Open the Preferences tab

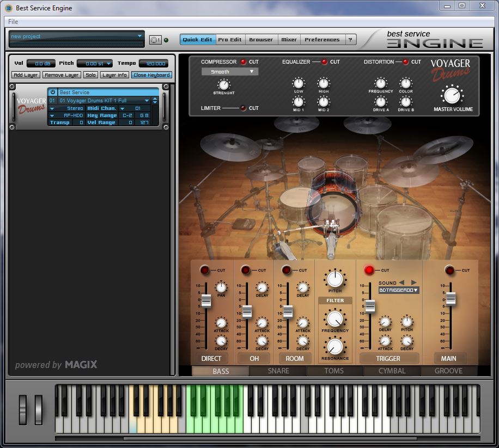(322, 40)
